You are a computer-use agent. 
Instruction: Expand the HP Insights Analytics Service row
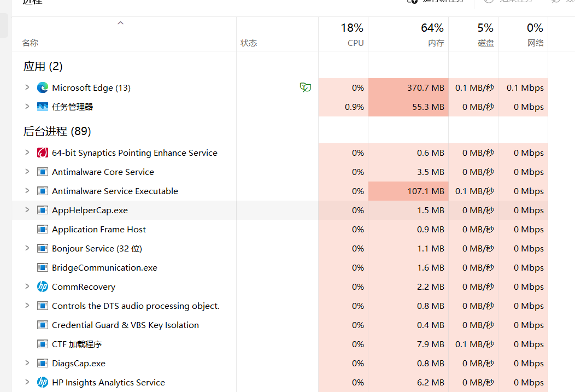point(27,382)
